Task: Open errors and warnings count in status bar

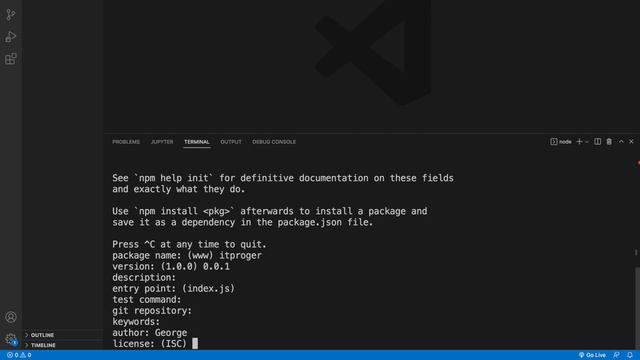Action: pos(19,355)
